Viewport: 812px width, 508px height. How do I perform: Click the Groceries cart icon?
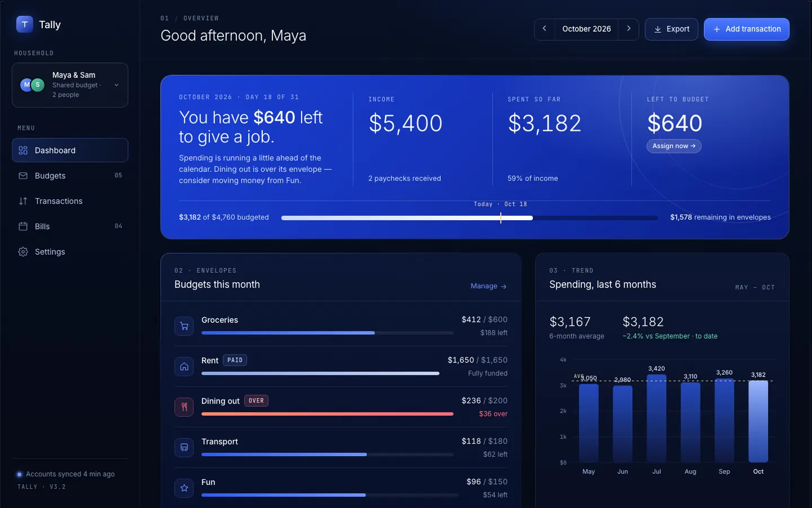pyautogui.click(x=184, y=326)
